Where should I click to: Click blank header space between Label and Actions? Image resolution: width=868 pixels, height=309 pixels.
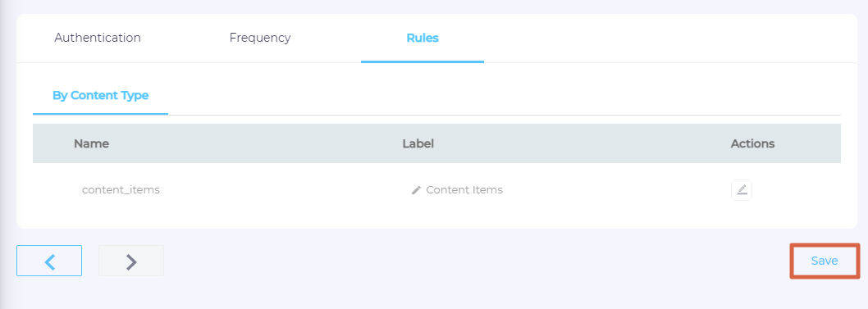point(581,143)
